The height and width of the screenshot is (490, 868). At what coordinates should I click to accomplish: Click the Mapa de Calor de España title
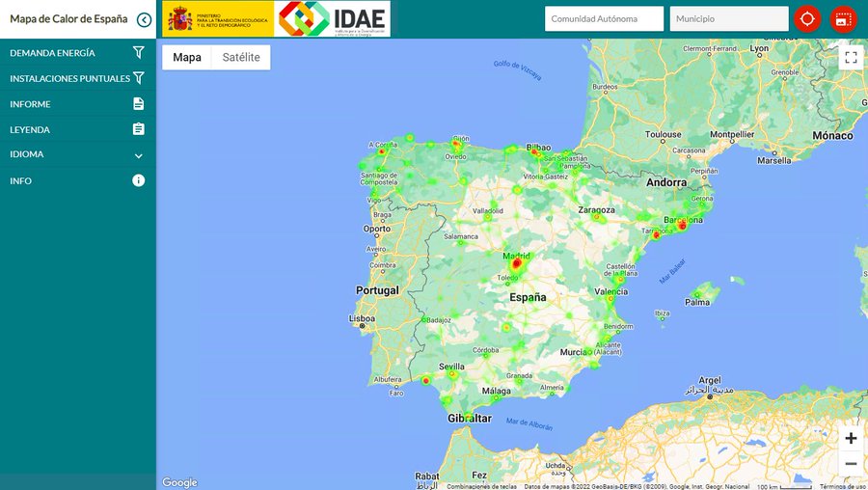(x=68, y=19)
